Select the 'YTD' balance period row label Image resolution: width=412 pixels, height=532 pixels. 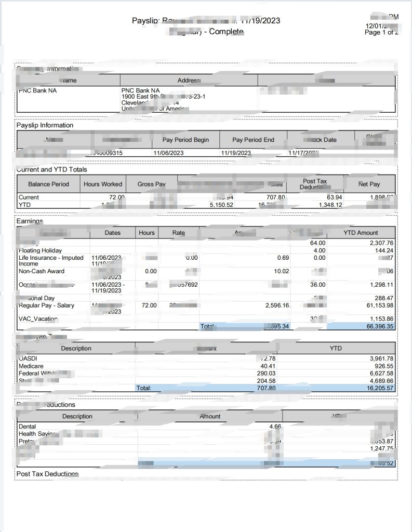24,205
